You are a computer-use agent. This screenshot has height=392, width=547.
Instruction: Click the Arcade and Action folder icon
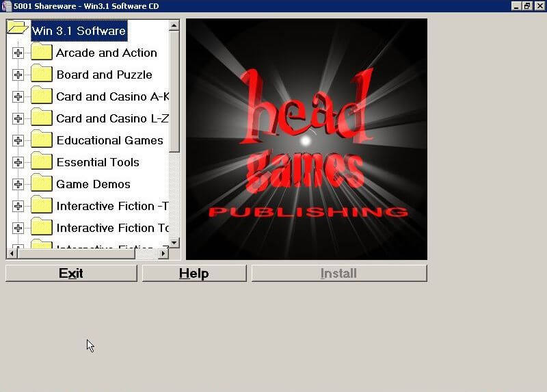point(42,52)
